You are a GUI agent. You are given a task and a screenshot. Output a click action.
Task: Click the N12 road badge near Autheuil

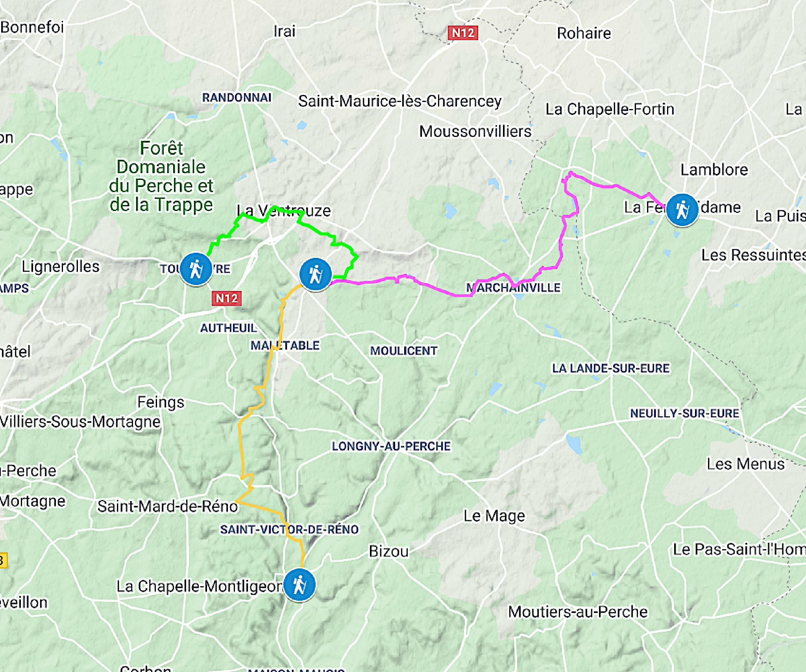click(227, 298)
